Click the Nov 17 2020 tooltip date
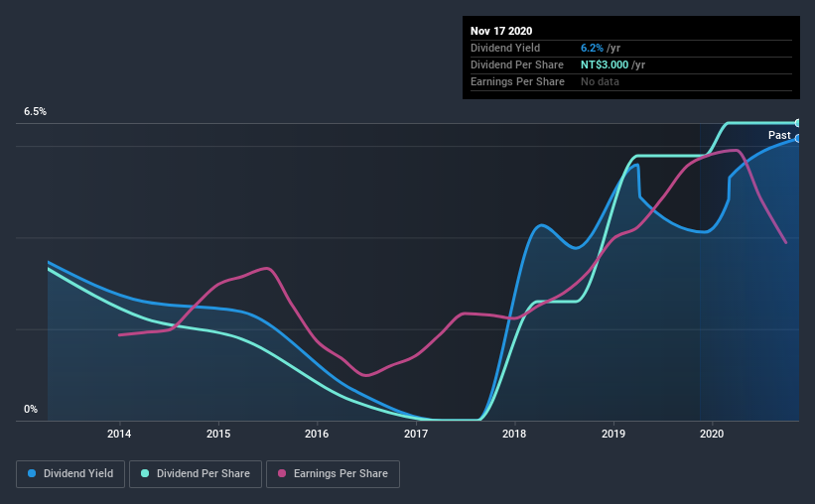815x504 pixels. click(x=501, y=31)
